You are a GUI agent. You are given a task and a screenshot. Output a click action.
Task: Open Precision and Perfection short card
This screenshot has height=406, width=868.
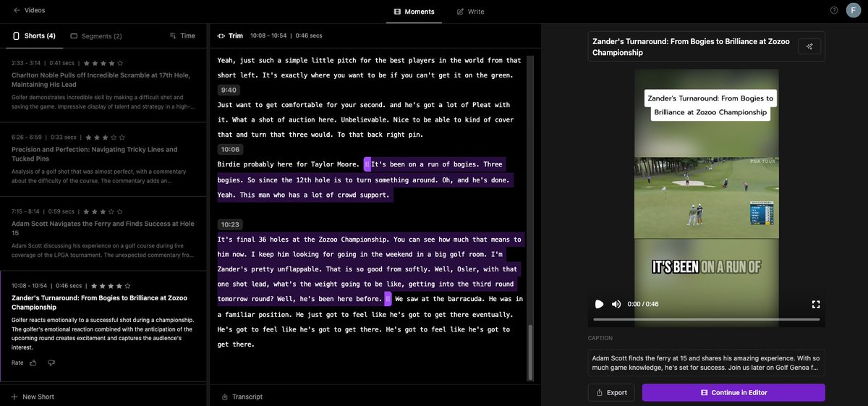click(103, 160)
